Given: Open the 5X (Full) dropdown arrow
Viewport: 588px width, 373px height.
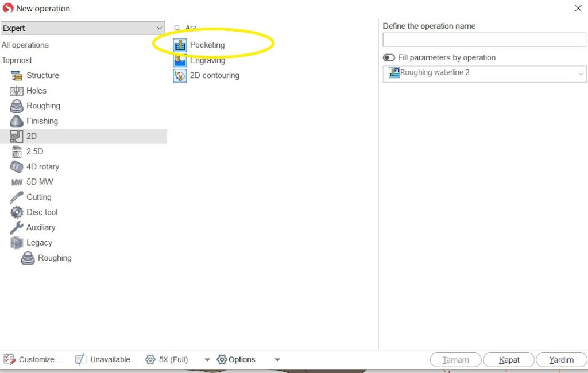Looking at the screenshot, I should 207,360.
